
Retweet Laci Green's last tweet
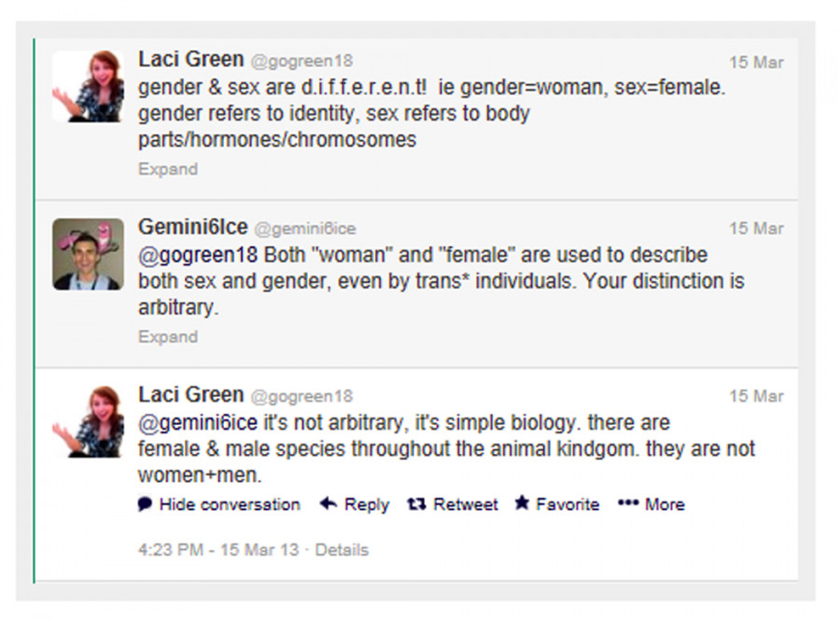[x=465, y=504]
